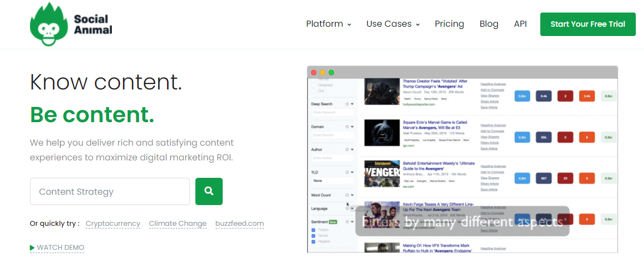Click the info icon next to Author filter

point(347,149)
